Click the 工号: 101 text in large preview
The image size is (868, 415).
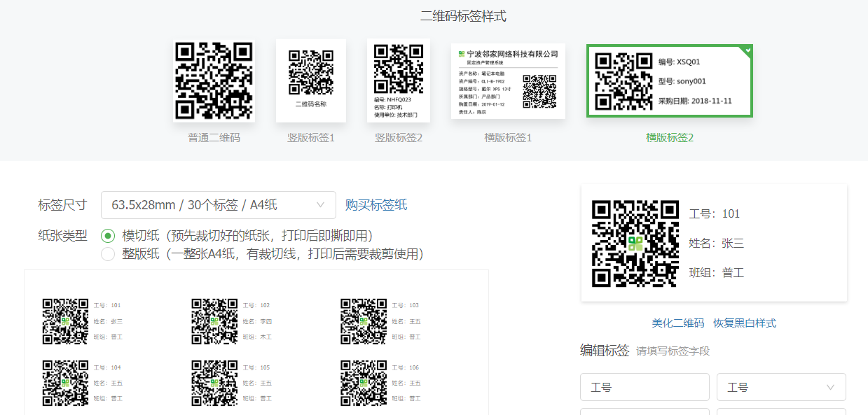(x=714, y=214)
